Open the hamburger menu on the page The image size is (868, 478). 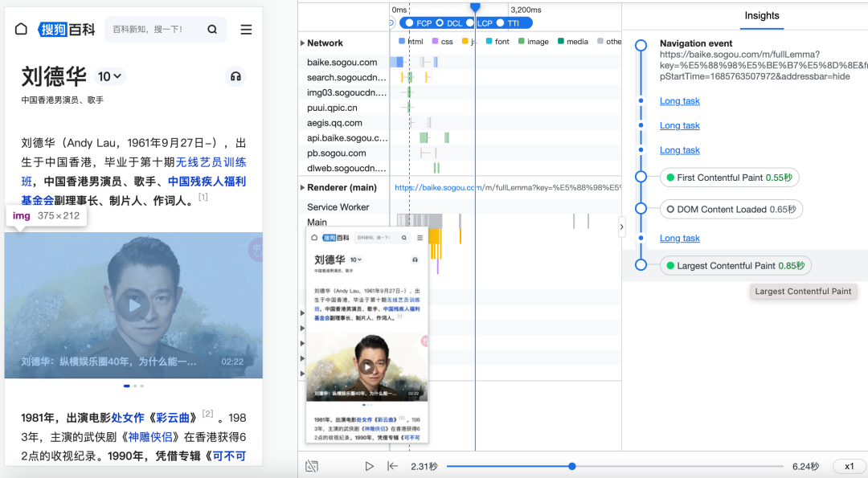point(247,29)
